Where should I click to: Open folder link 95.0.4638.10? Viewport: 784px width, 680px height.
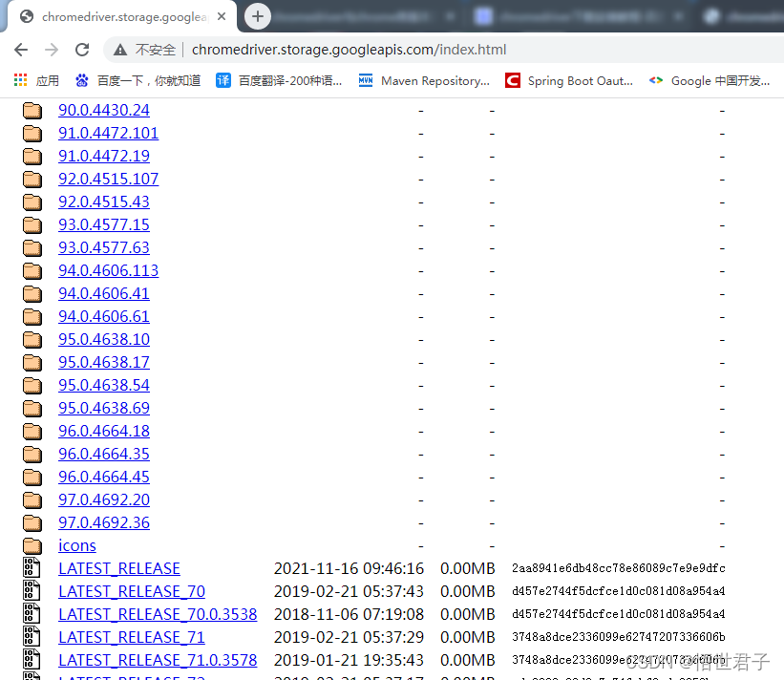pyautogui.click(x=104, y=339)
